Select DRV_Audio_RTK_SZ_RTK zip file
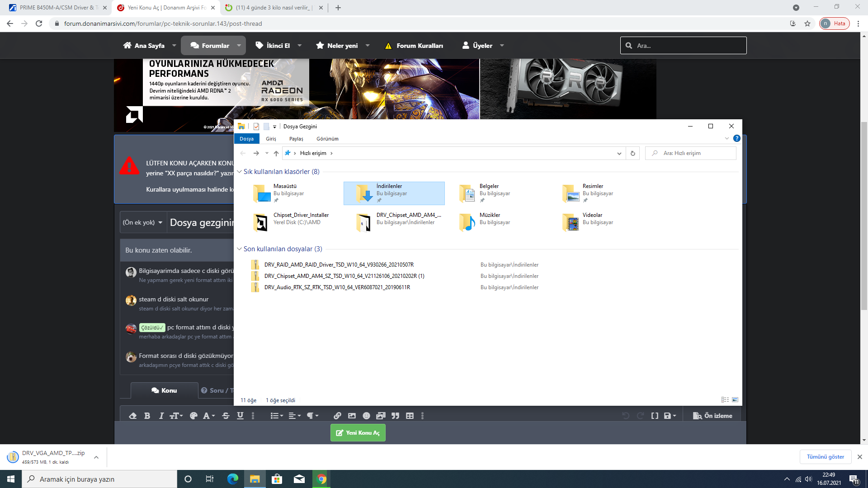This screenshot has width=868, height=488. point(337,287)
